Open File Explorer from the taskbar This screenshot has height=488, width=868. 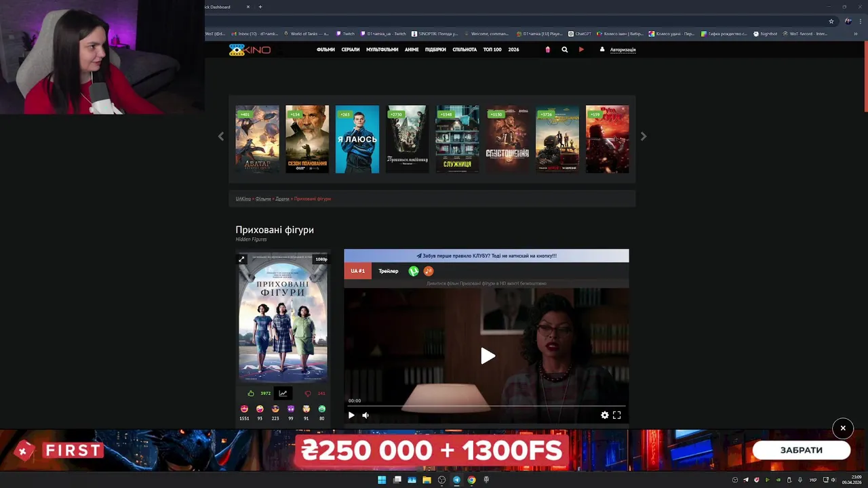point(427,480)
